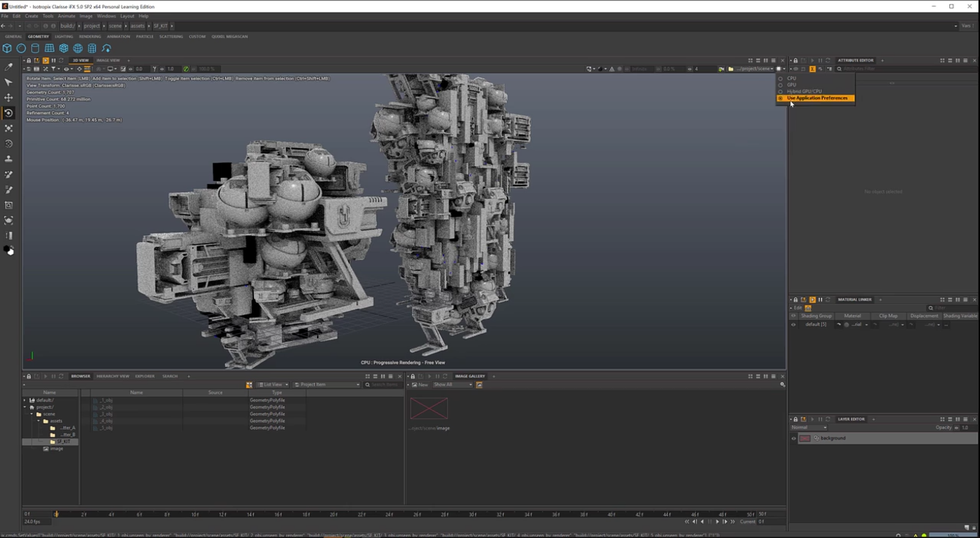This screenshot has width=980, height=538.
Task: Select the GPU render device option
Action: (791, 84)
